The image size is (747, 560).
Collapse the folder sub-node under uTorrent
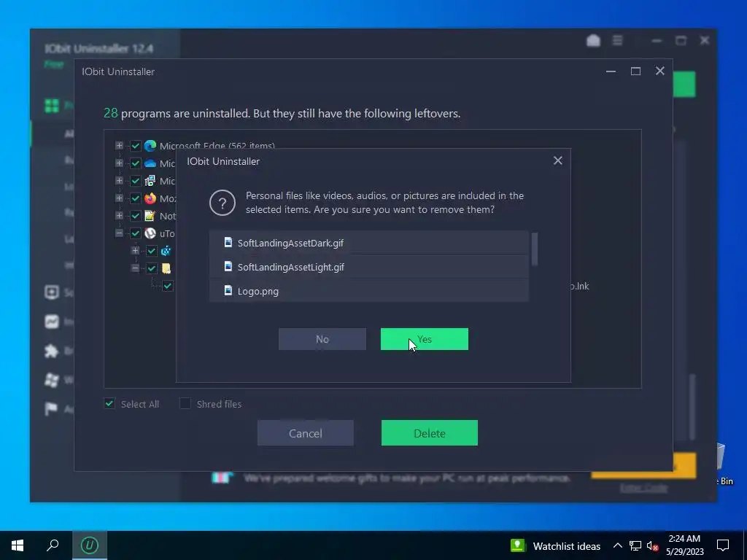coord(135,268)
